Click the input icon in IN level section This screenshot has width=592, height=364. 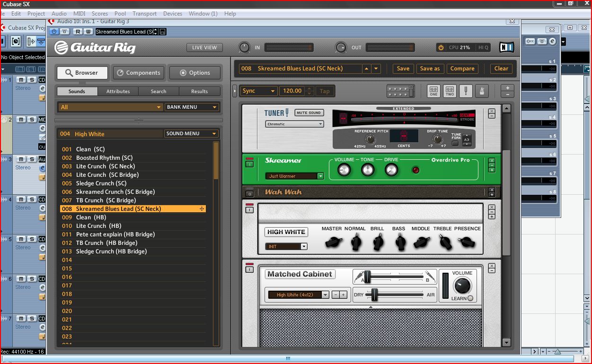click(x=244, y=47)
